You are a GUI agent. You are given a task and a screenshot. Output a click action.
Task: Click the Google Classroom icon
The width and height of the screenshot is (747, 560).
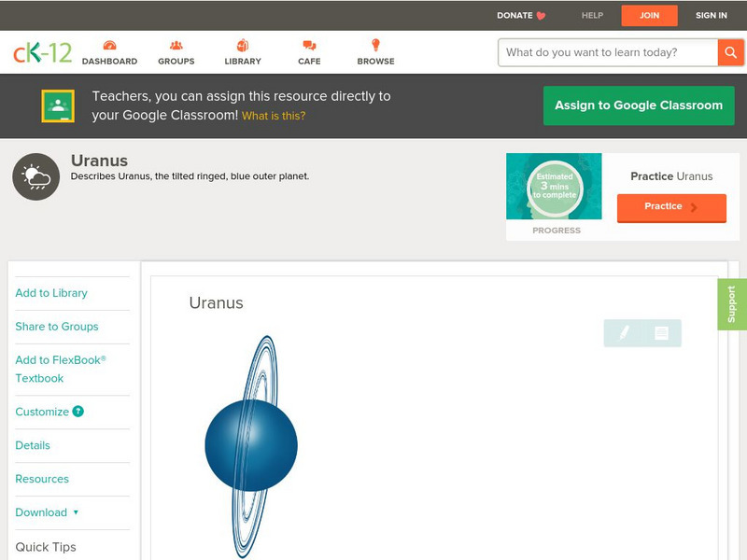[58, 105]
